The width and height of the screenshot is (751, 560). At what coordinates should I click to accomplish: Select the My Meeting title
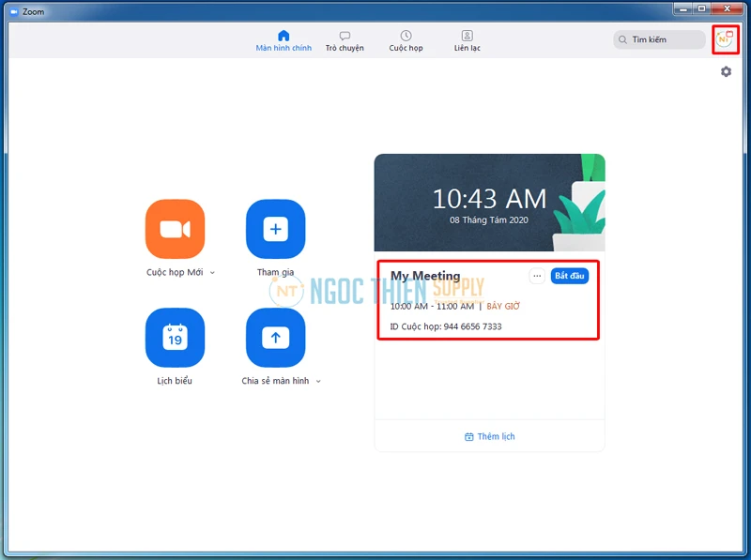[425, 276]
